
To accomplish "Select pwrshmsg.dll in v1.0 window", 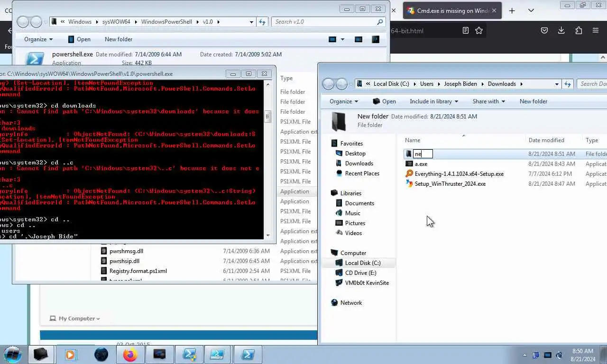I will [x=126, y=251].
